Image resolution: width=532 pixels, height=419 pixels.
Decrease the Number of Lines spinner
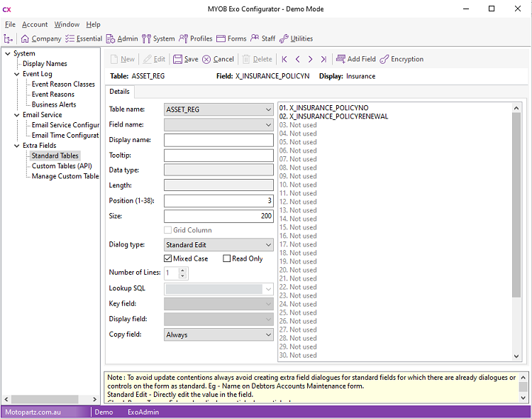(x=182, y=276)
